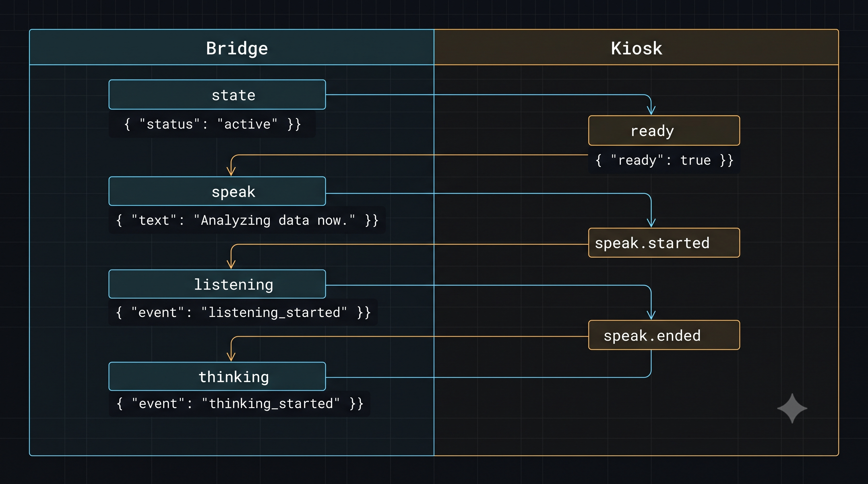Image resolution: width=868 pixels, height=484 pixels.
Task: Select the listening message box
Action: click(217, 284)
